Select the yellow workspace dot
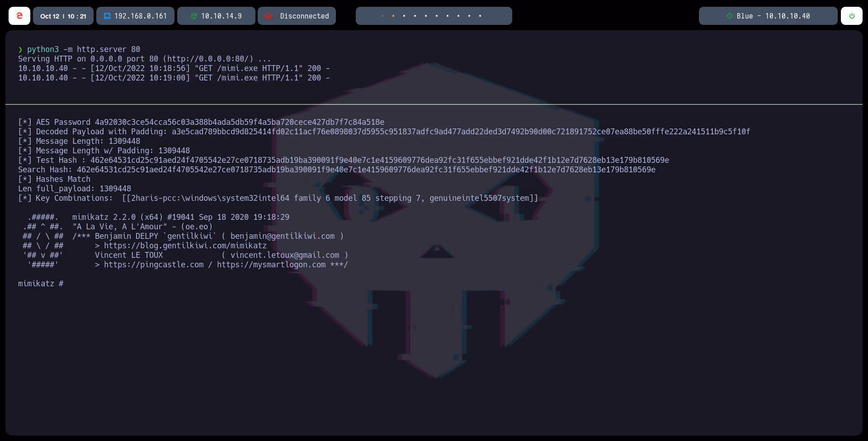This screenshot has height=441, width=868. (x=393, y=16)
